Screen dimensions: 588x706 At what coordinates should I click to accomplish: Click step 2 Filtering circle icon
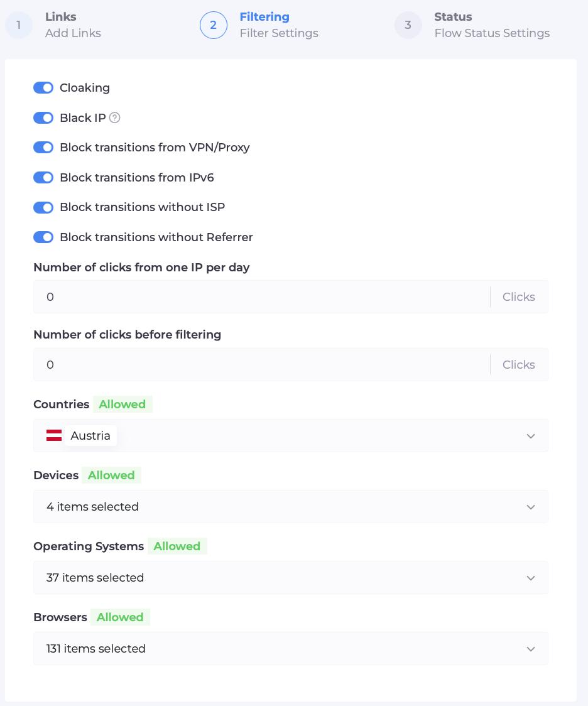pos(214,24)
